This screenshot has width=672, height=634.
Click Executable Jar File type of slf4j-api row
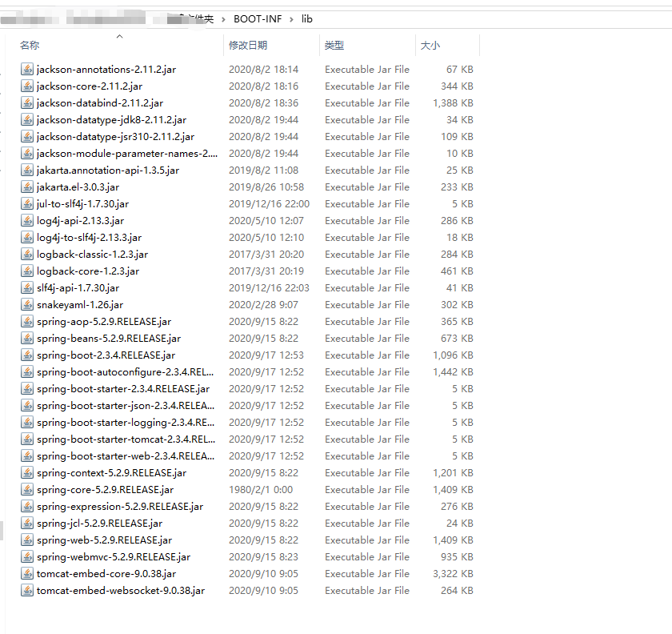[367, 288]
